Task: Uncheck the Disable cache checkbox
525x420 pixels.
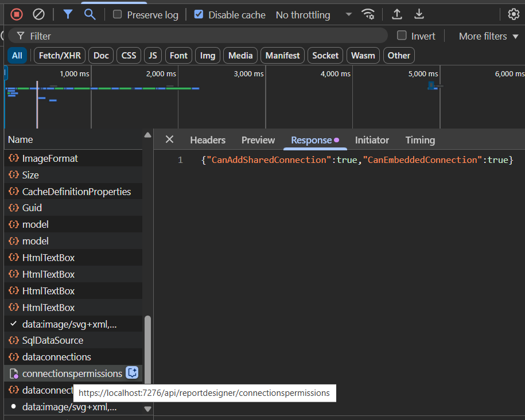Action: point(199,15)
